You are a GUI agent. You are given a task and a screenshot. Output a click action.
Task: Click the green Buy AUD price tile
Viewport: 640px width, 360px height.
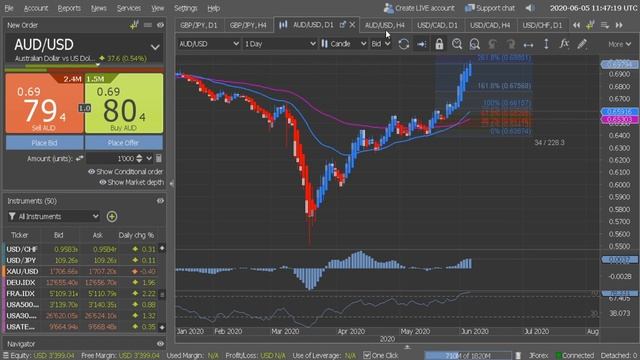click(124, 103)
